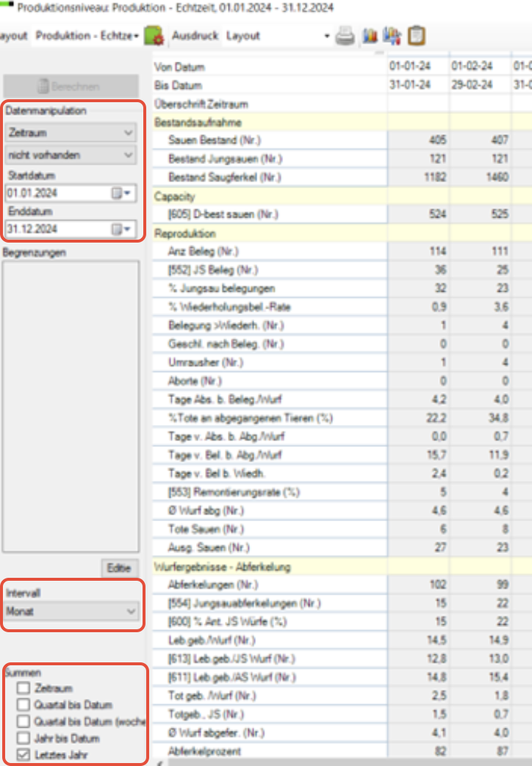Click the printer icon
The image size is (532, 766).
tap(345, 36)
